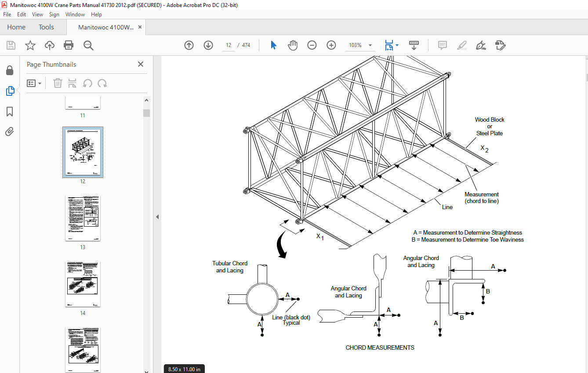Bookmark this file with the star icon
The image size is (588, 373).
tap(30, 45)
